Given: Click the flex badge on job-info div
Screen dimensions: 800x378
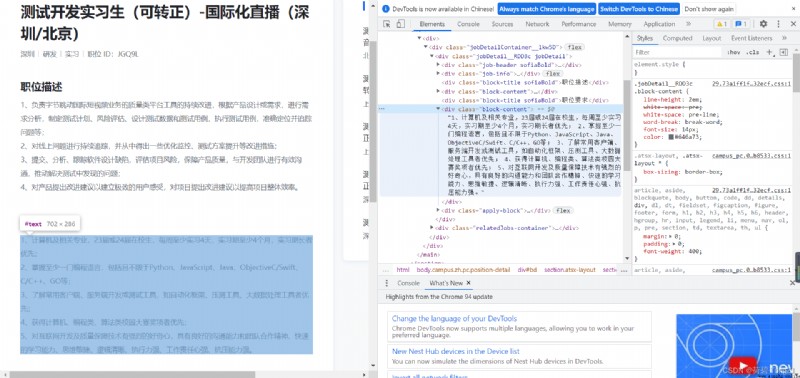Looking at the screenshot, I should point(553,74).
